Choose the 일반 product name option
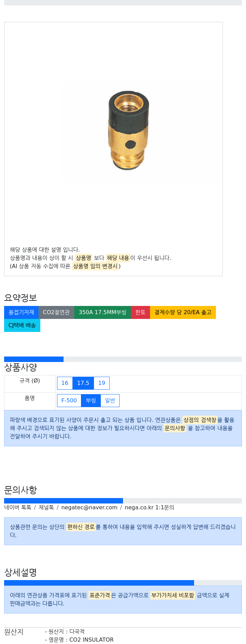 [110, 401]
